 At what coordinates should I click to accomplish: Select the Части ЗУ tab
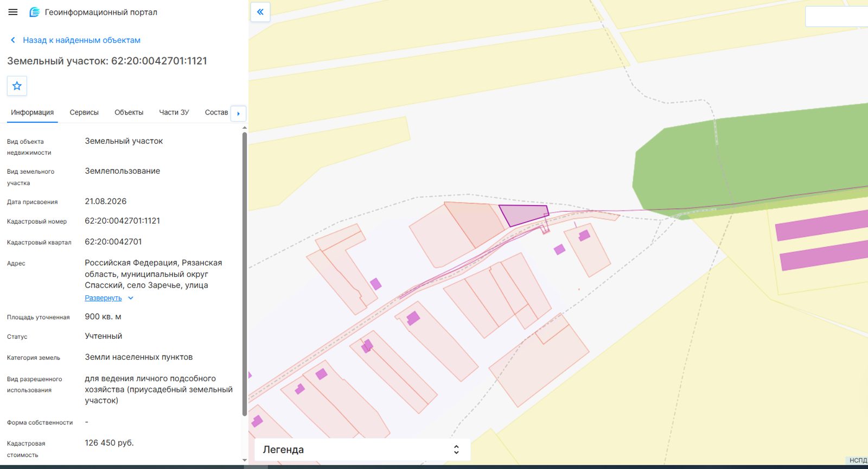coord(174,112)
